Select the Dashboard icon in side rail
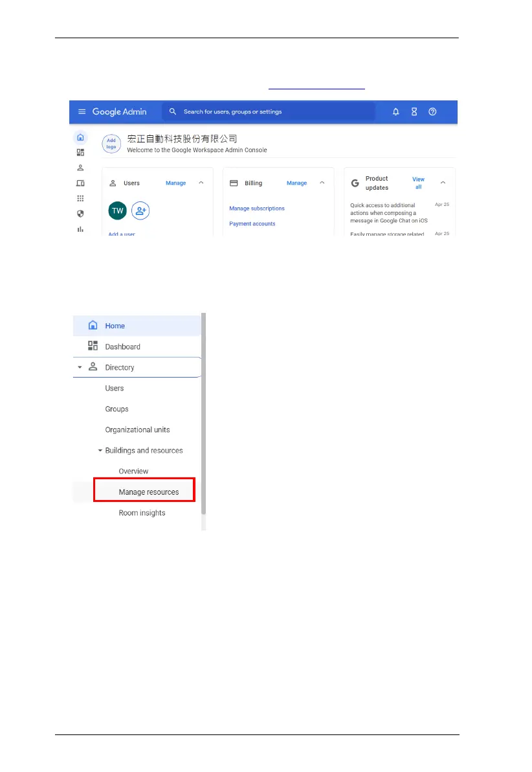Screen dimensions: 532x772 pos(80,153)
